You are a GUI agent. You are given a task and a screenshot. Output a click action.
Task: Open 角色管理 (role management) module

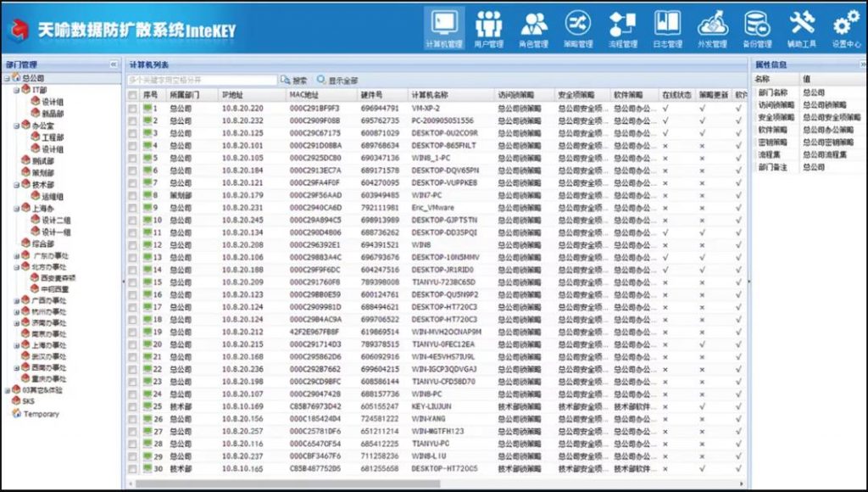tap(534, 28)
